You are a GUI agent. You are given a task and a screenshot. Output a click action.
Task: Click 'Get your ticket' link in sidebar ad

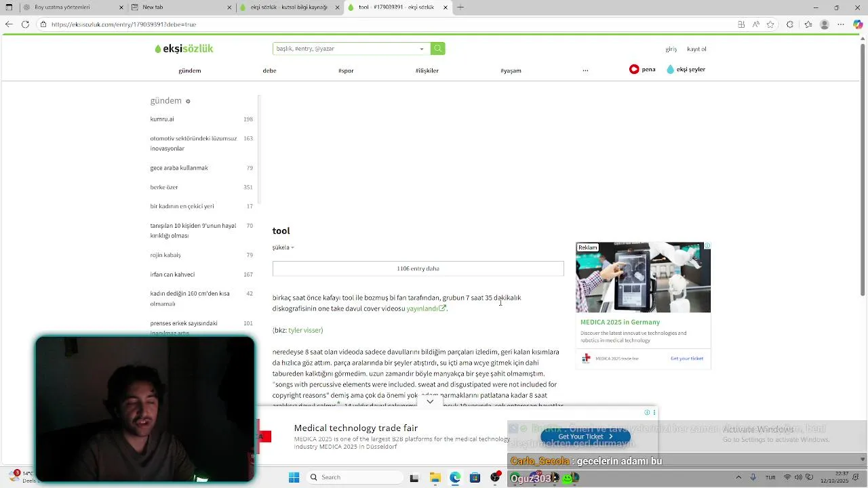686,359
